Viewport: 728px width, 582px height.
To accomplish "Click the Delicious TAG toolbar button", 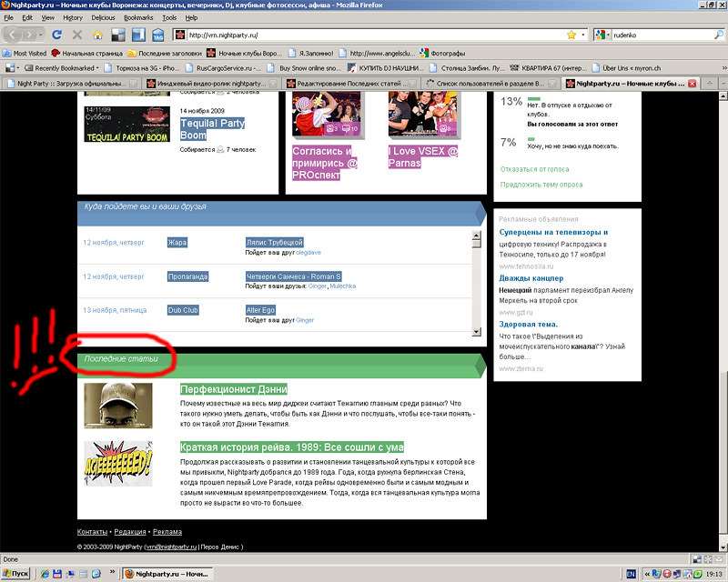I will point(158,35).
